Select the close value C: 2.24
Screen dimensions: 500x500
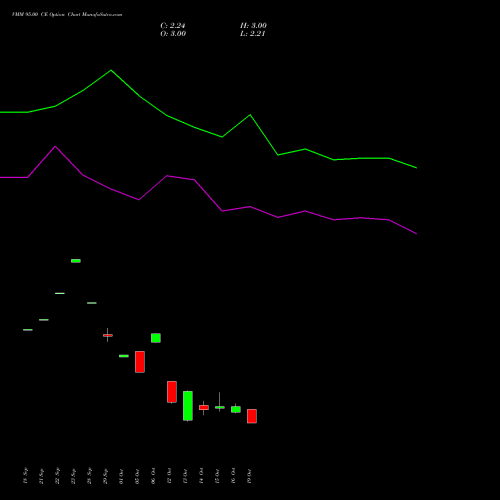click(173, 26)
